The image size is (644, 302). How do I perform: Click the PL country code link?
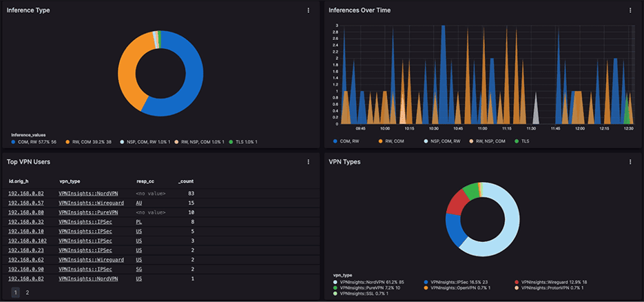[x=139, y=222]
